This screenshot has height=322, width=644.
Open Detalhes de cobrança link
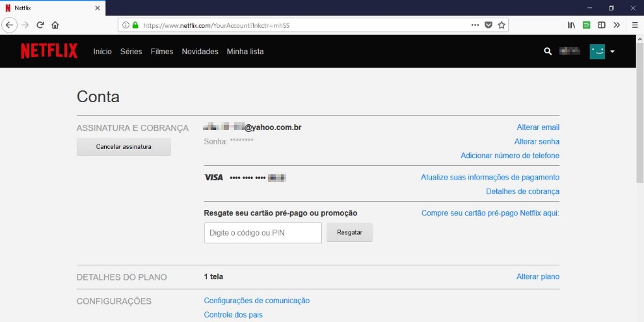[522, 191]
